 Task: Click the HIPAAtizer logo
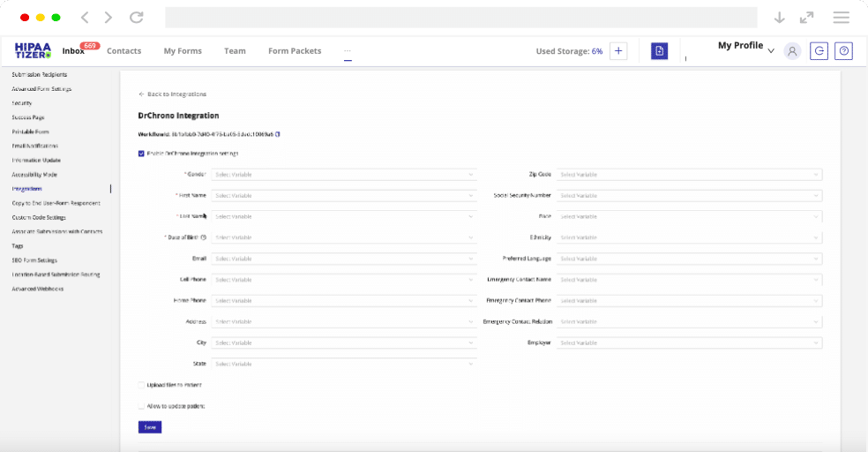point(34,50)
